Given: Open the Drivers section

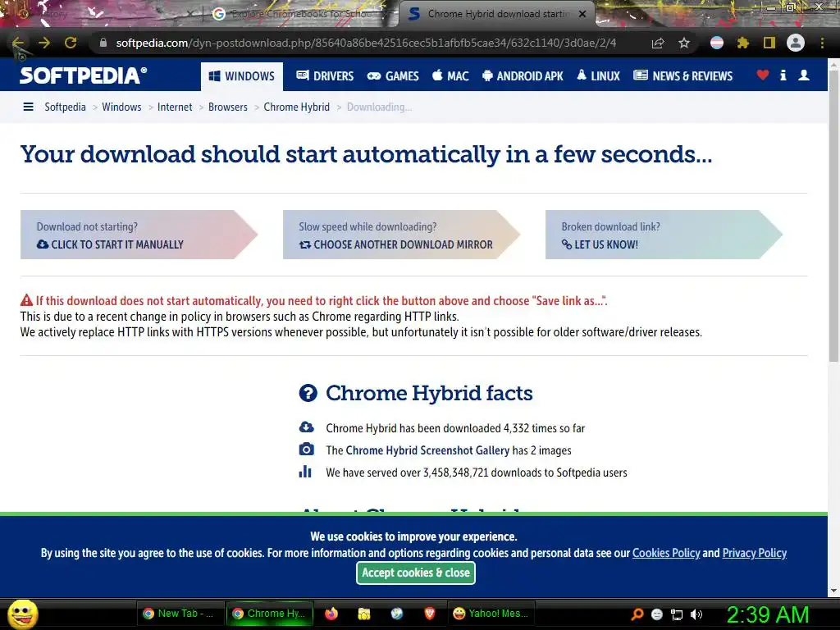Looking at the screenshot, I should (325, 76).
